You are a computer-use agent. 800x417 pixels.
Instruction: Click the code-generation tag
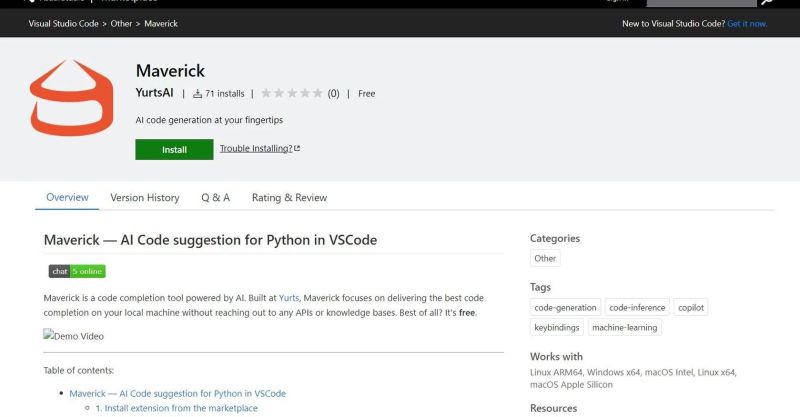point(565,308)
